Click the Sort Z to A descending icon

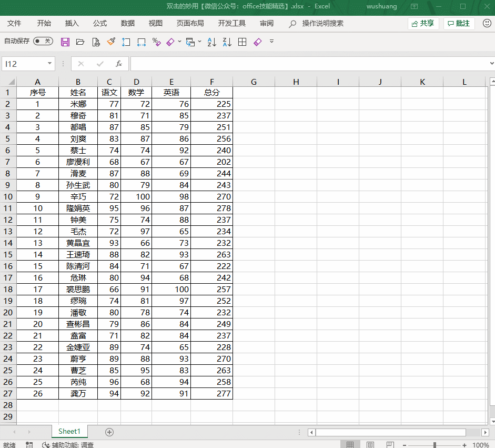pos(227,42)
